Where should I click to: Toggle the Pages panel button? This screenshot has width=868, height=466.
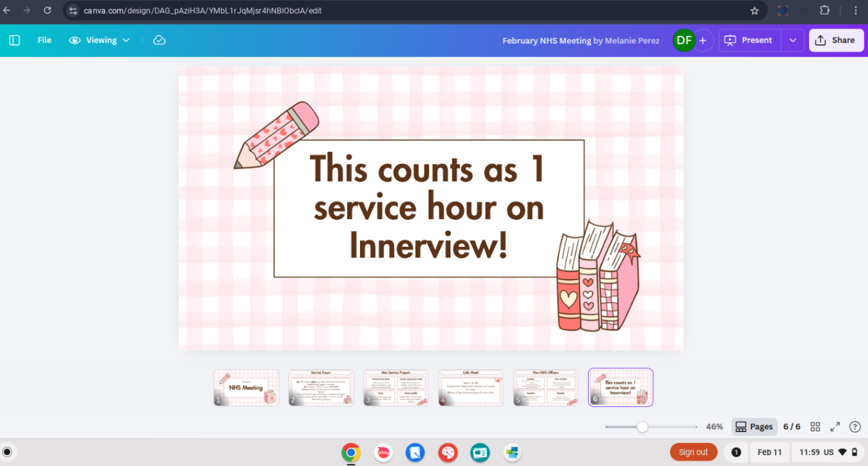(754, 427)
